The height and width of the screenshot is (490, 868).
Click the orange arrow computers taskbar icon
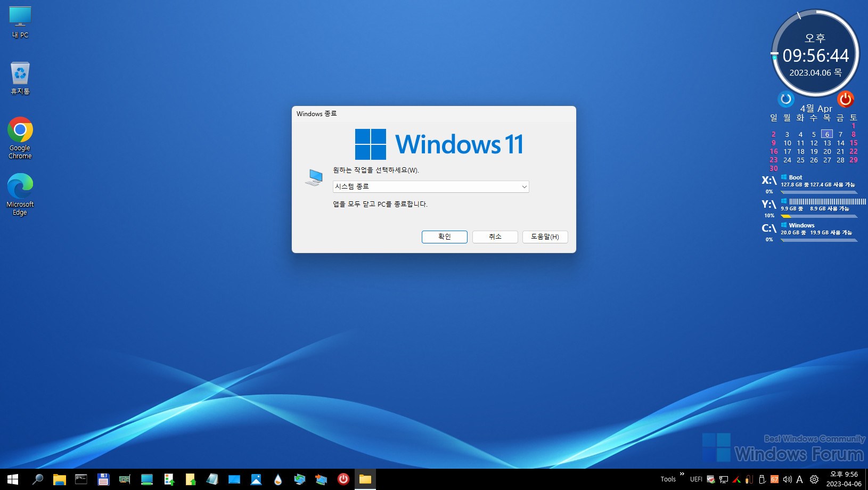point(321,479)
